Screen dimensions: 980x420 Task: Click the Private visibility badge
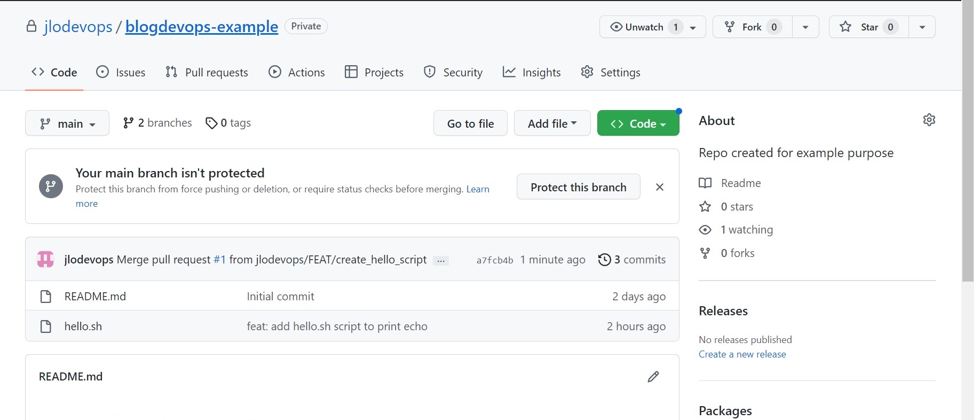point(306,26)
